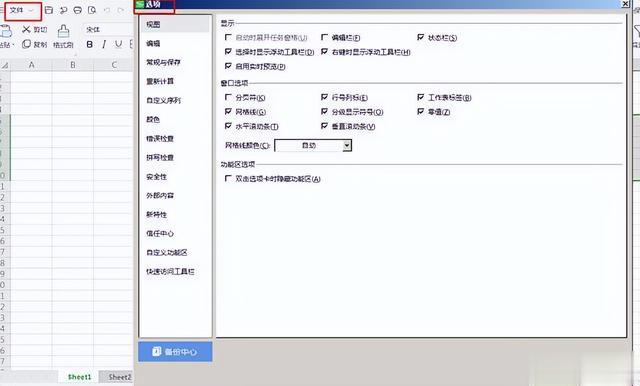Click the Save icon in quick toolbar
This screenshot has width=640, height=386.
(49, 10)
